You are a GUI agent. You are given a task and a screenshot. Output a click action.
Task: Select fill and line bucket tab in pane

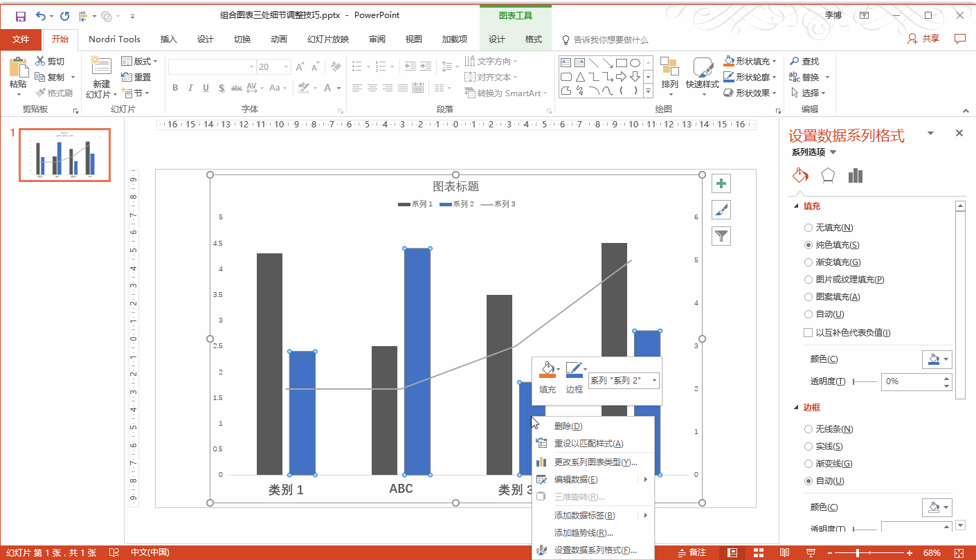click(x=800, y=175)
